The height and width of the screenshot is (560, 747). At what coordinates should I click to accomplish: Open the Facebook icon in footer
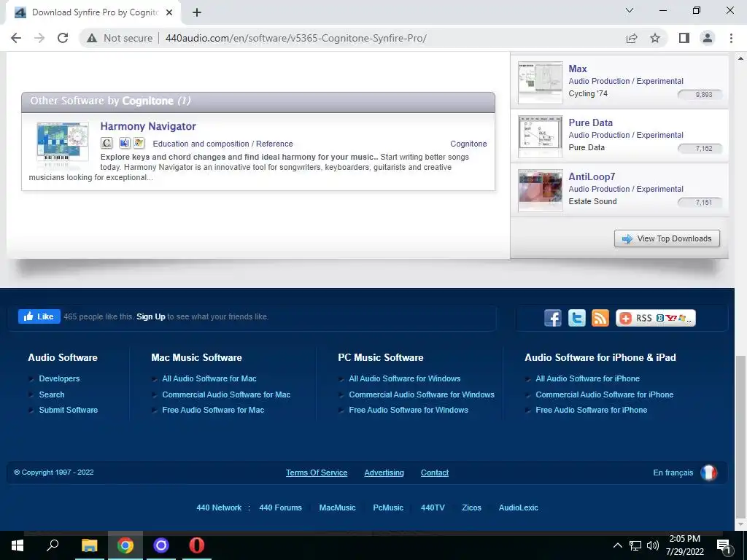click(x=553, y=318)
